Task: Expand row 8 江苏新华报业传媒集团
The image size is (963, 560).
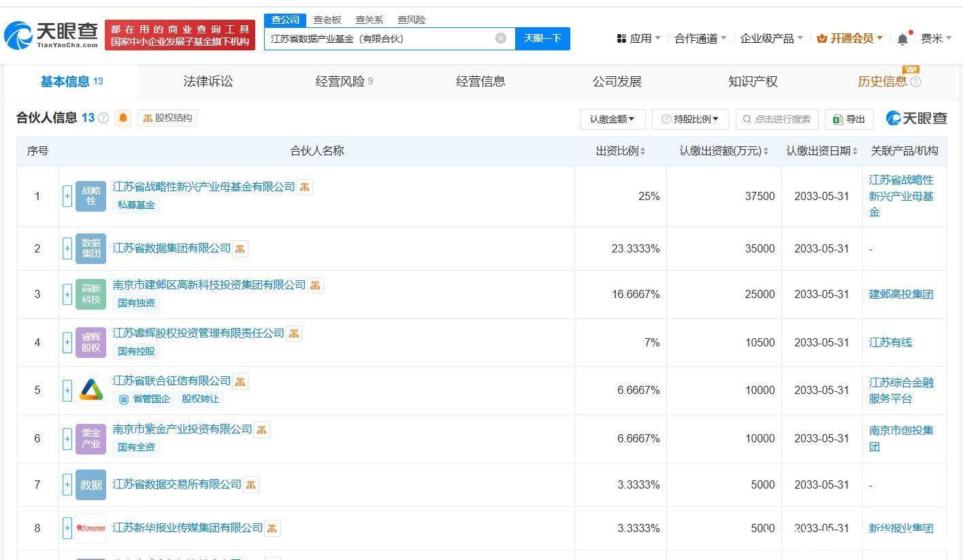Action: 67,528
